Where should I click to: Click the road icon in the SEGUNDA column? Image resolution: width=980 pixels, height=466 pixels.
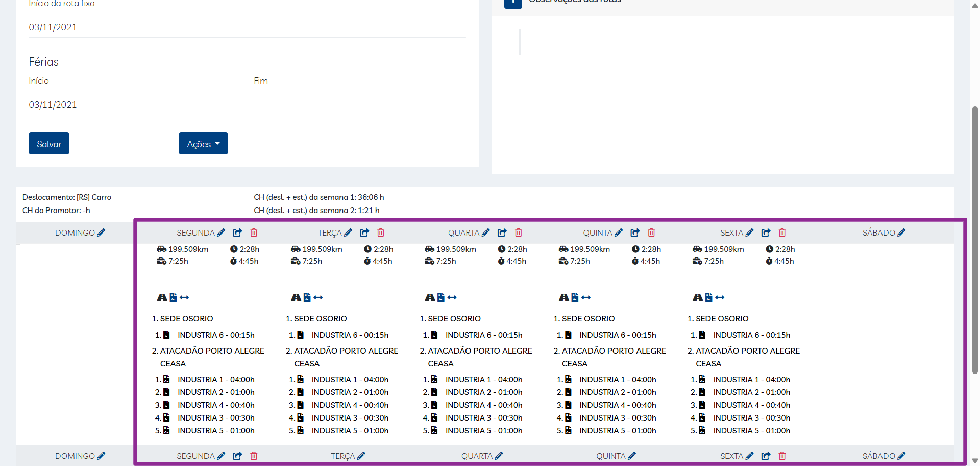[x=162, y=297]
